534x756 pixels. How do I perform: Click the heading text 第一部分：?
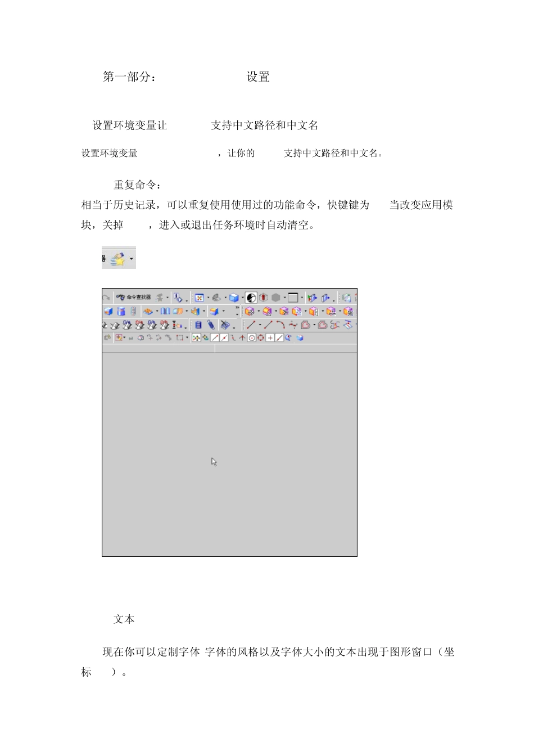pyautogui.click(x=130, y=77)
